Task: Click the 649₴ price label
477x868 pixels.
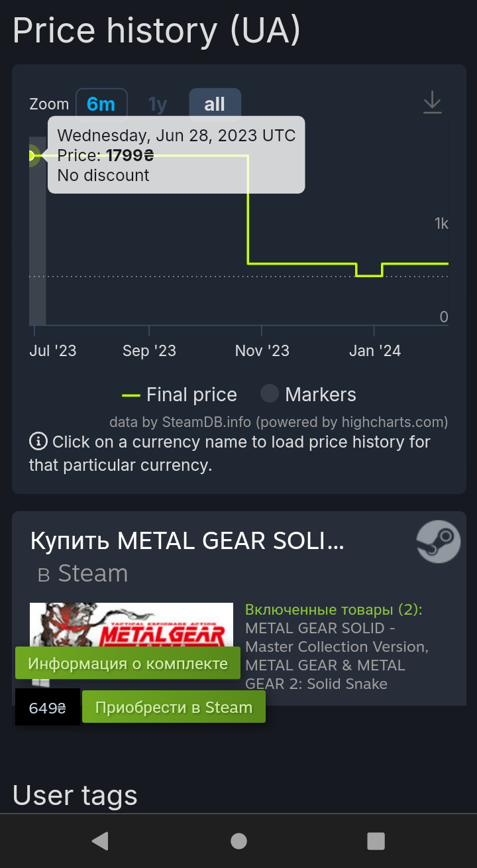Action: click(48, 708)
